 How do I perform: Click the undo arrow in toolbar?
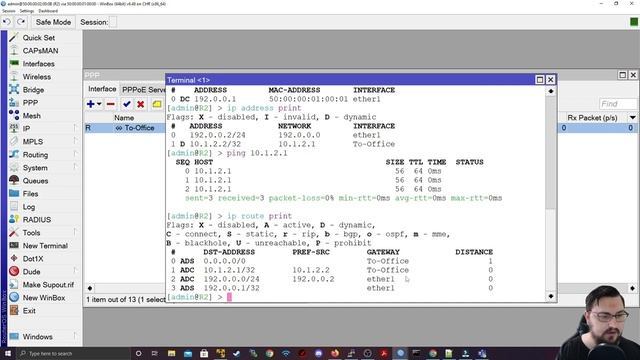(7, 22)
